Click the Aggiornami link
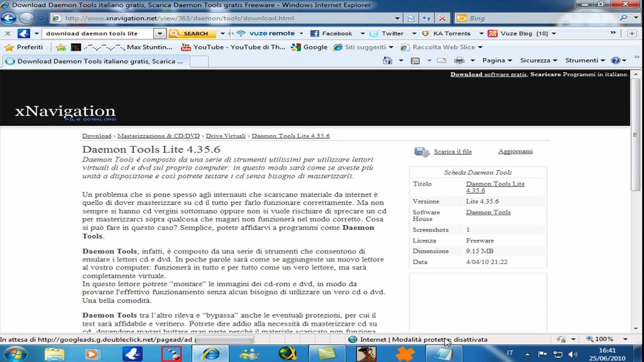 click(515, 151)
